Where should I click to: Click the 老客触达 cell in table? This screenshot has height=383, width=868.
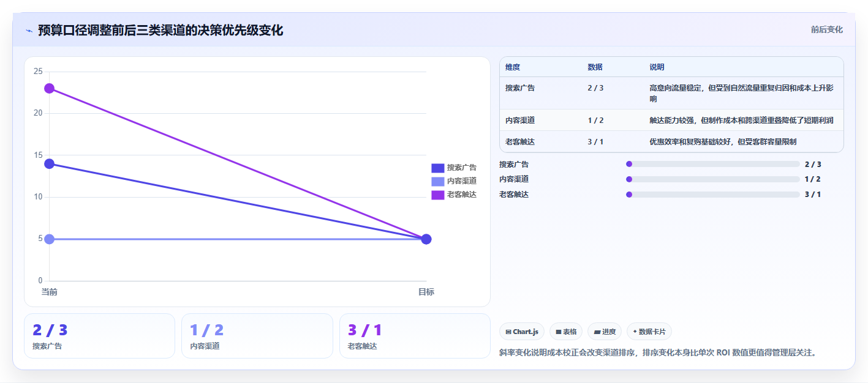(x=520, y=142)
